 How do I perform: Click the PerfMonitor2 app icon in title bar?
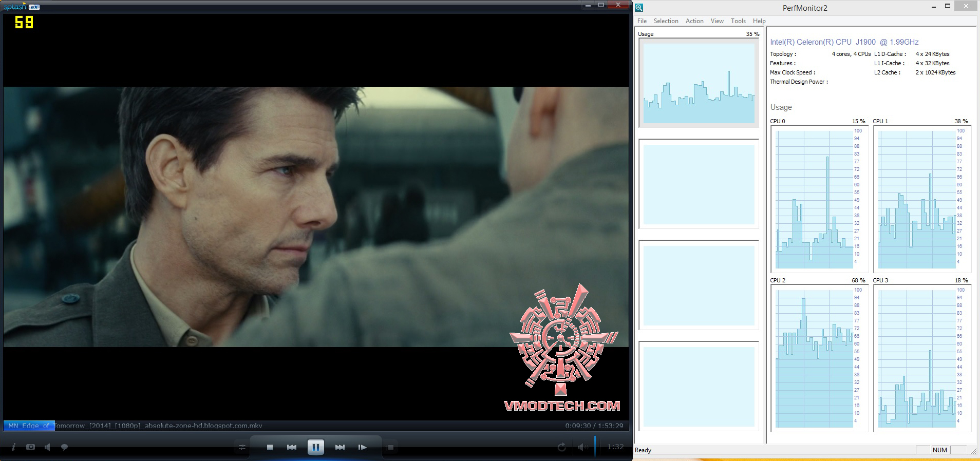[x=639, y=8]
